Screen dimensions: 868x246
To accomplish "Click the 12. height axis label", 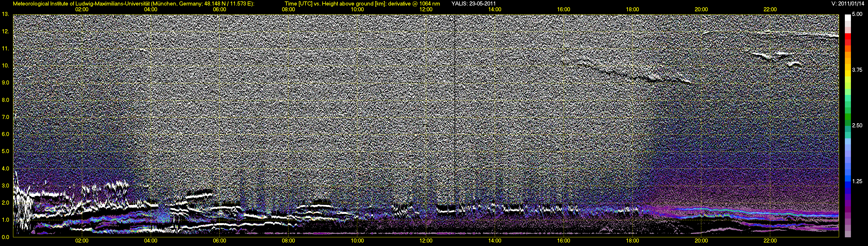I will [5, 31].
